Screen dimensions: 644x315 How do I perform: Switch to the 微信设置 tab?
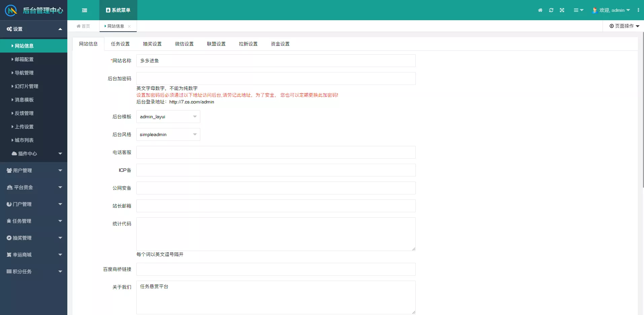[x=184, y=44]
